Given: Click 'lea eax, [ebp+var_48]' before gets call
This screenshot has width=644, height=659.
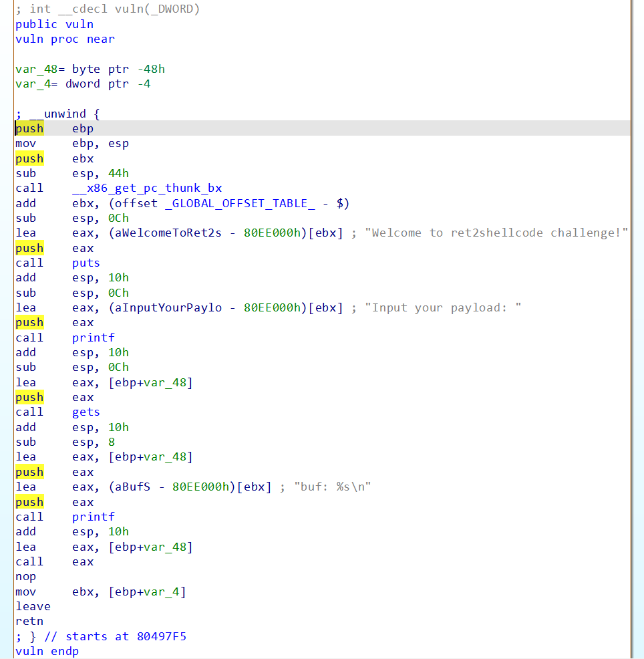Looking at the screenshot, I should 104,382.
